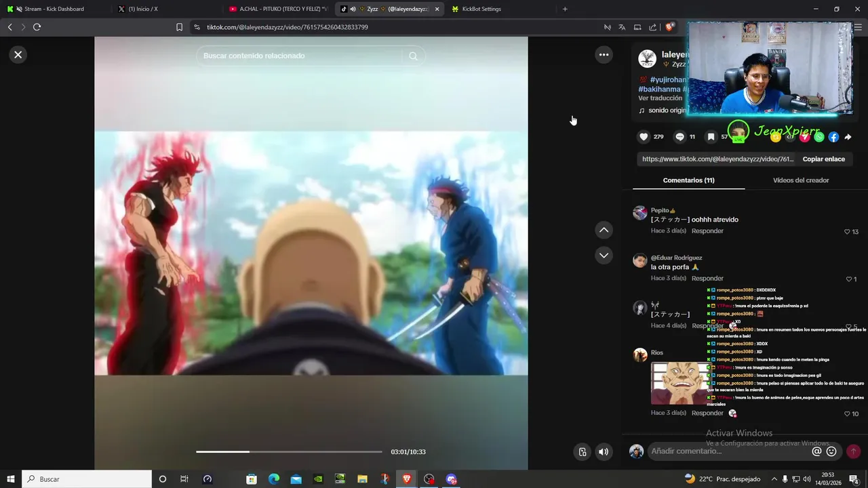This screenshot has width=868, height=488.
Task: Open Microsoft Edge from taskbar
Action: coord(273,479)
